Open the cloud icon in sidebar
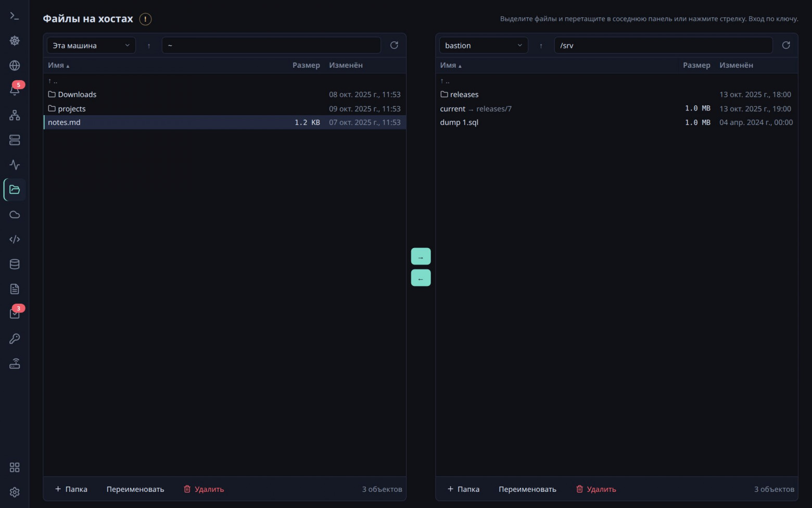The height and width of the screenshot is (508, 812). [15, 215]
